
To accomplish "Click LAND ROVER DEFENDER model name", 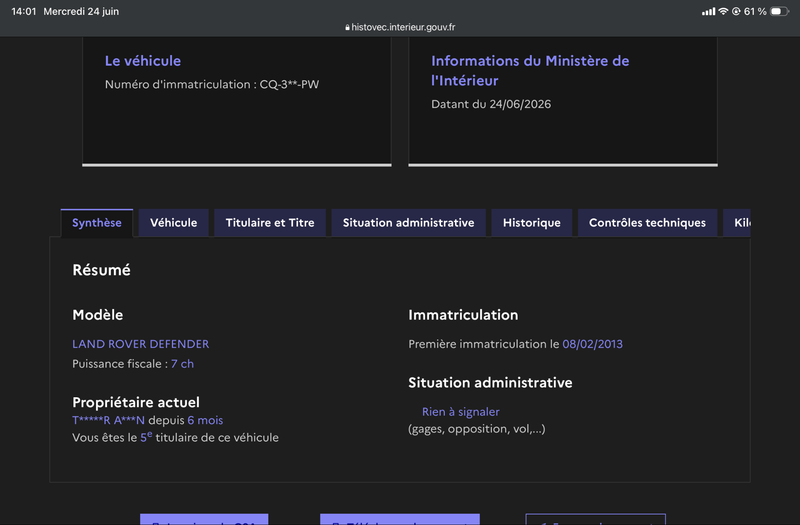I will click(141, 344).
